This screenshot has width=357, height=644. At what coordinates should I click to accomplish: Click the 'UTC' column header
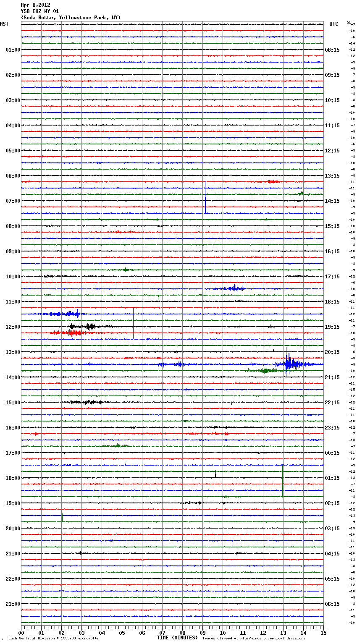[x=333, y=24]
